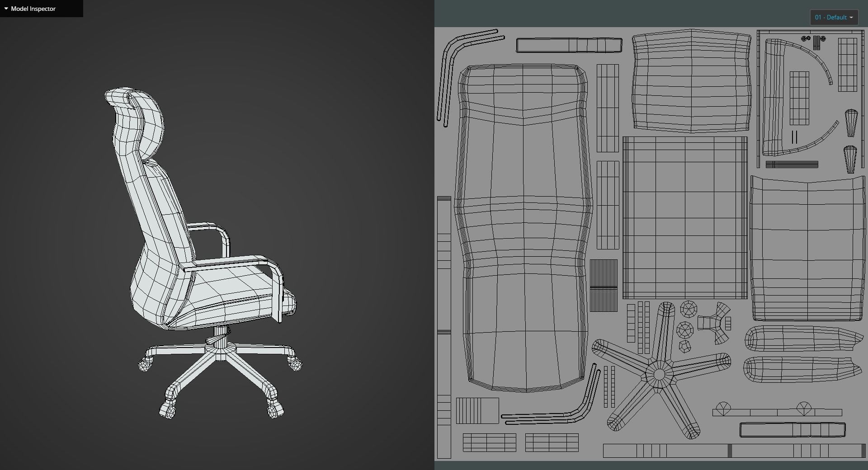Click the large chair backrest UV island
The image size is (868, 470).
pyautogui.click(x=524, y=227)
